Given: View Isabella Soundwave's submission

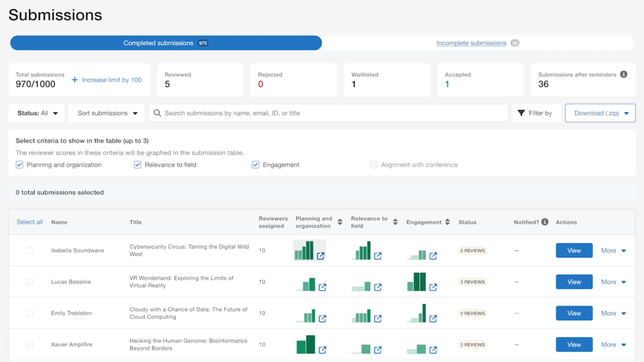Looking at the screenshot, I should 574,251.
